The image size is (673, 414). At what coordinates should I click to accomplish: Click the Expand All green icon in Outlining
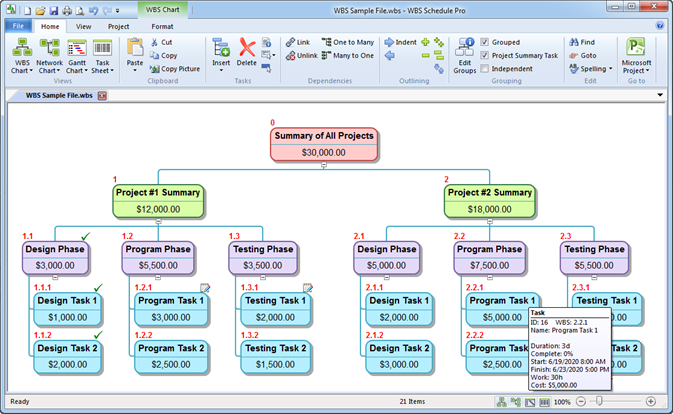click(439, 42)
